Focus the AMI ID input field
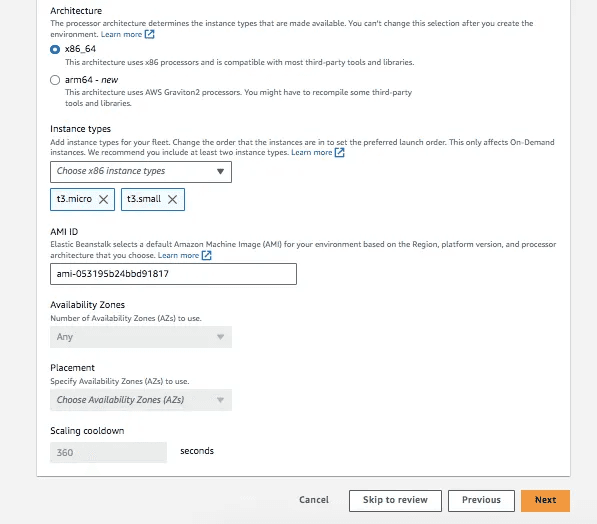The height and width of the screenshot is (524, 597). click(x=173, y=274)
